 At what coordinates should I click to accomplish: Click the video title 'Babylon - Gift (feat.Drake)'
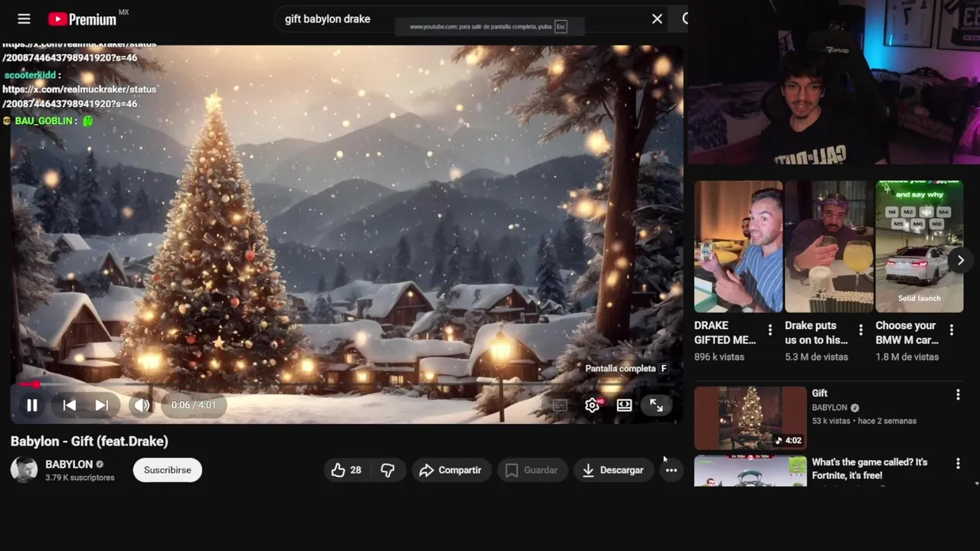(x=90, y=441)
